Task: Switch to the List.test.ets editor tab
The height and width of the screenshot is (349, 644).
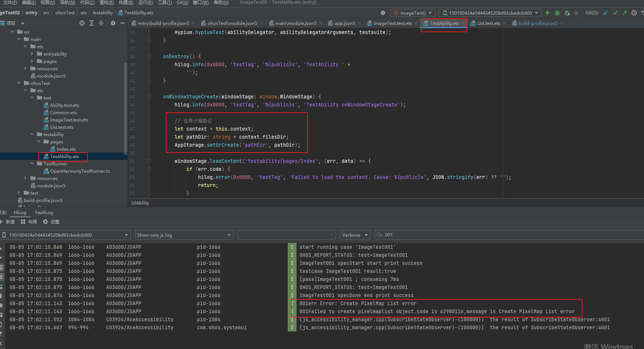Action: click(x=489, y=23)
